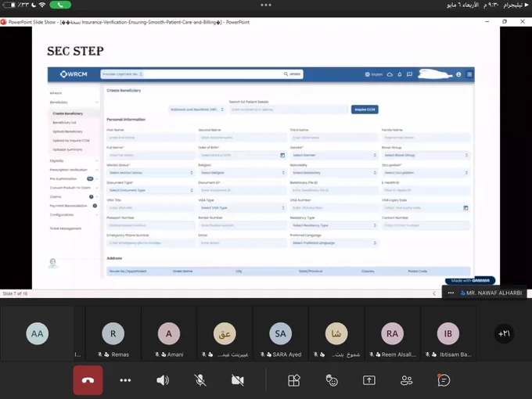Viewport: 532px width, 399px height.
Task: Select the AA participant avatar
Action: 38,333
